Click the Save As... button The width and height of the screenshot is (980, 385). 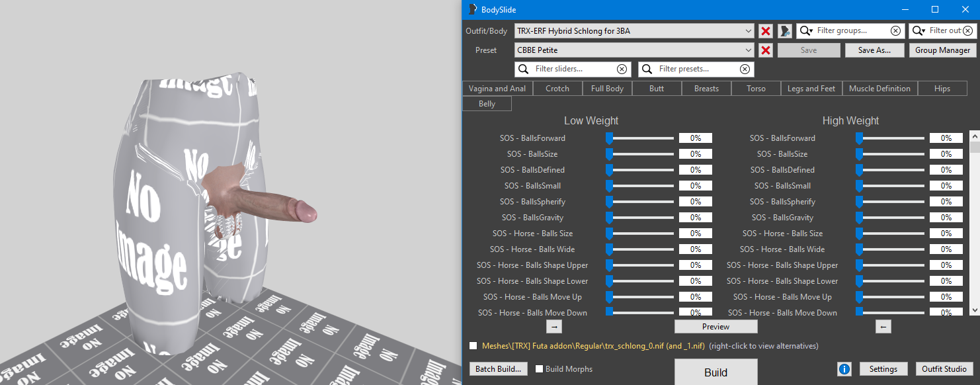(x=874, y=50)
